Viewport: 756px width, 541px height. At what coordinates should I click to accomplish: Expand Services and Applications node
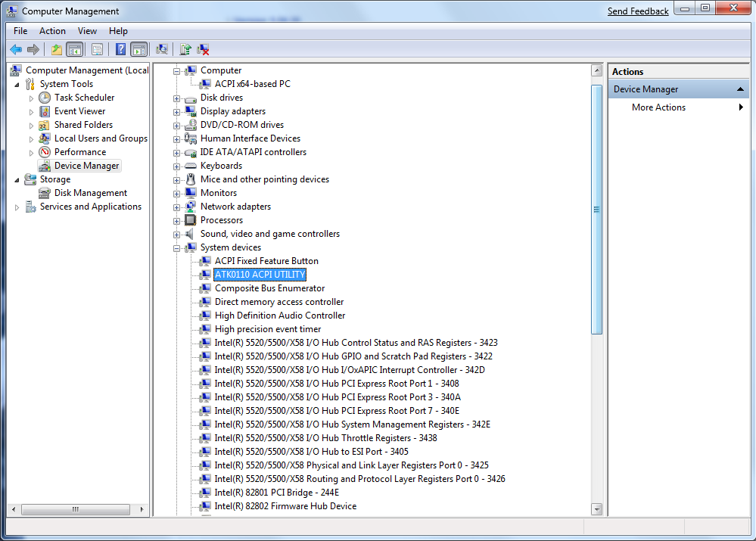pyautogui.click(x=17, y=207)
